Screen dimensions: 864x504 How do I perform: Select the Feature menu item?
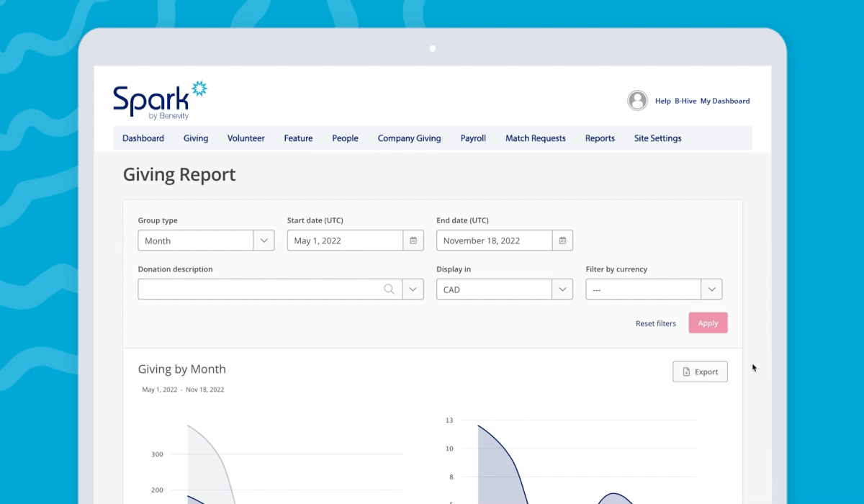(x=298, y=138)
